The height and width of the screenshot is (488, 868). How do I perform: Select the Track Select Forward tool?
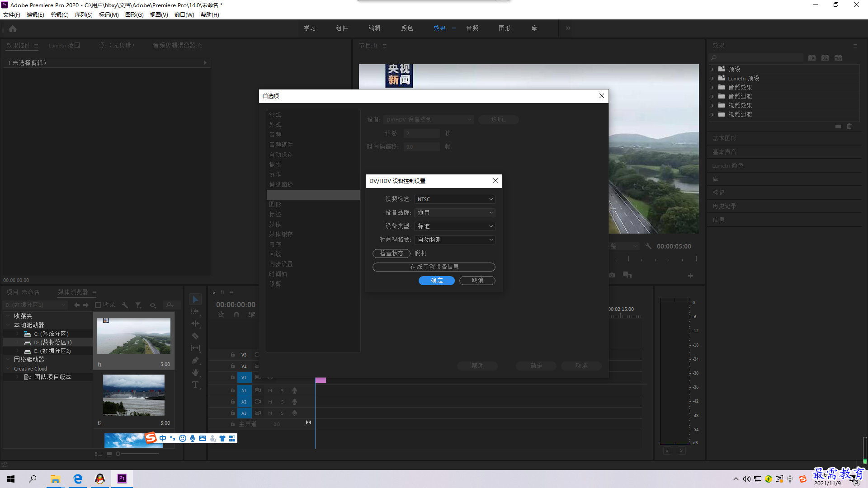(195, 312)
